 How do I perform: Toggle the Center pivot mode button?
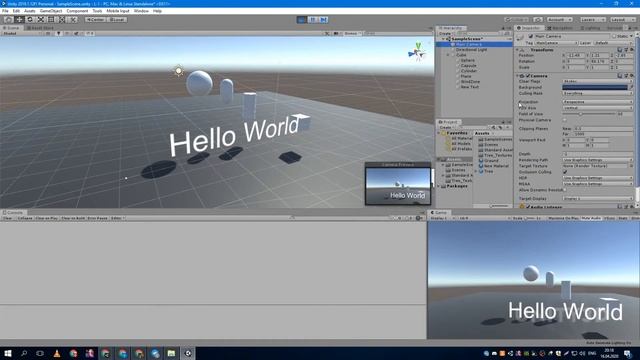(x=96, y=20)
